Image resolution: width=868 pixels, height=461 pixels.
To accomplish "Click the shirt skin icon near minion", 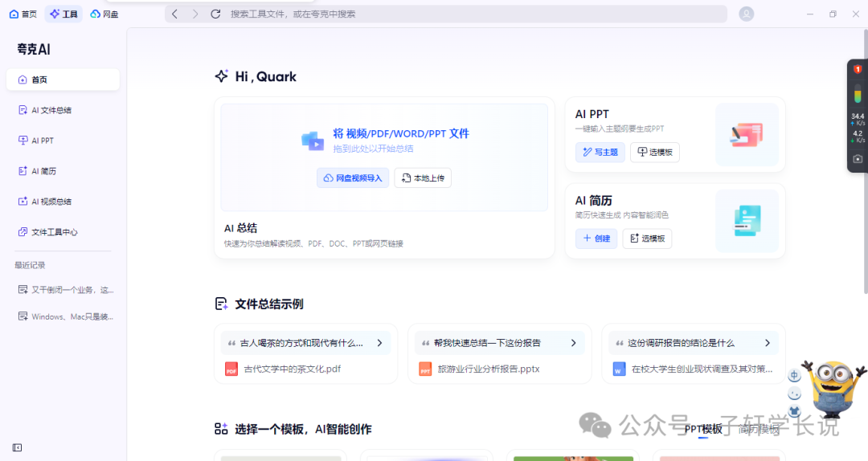I will [794, 411].
